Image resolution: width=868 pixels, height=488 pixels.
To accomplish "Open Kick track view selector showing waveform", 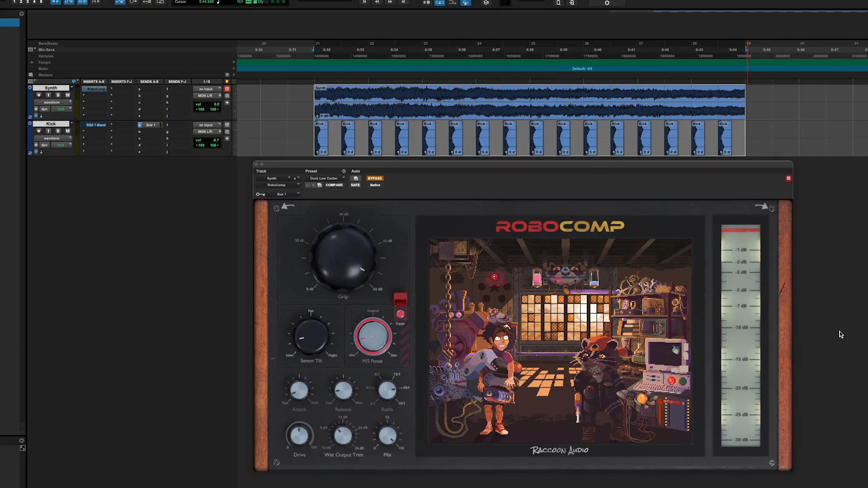I will 53,138.
